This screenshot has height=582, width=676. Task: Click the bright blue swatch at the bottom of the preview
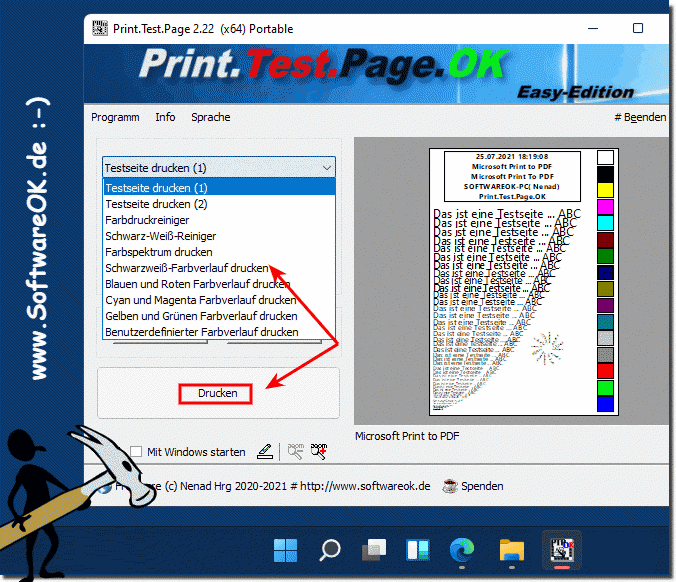point(605,404)
